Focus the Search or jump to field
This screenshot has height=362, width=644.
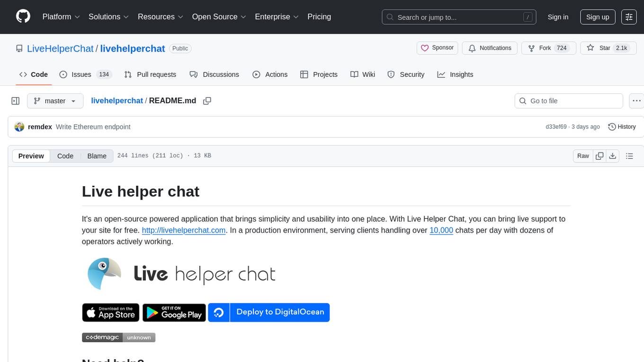(x=459, y=17)
